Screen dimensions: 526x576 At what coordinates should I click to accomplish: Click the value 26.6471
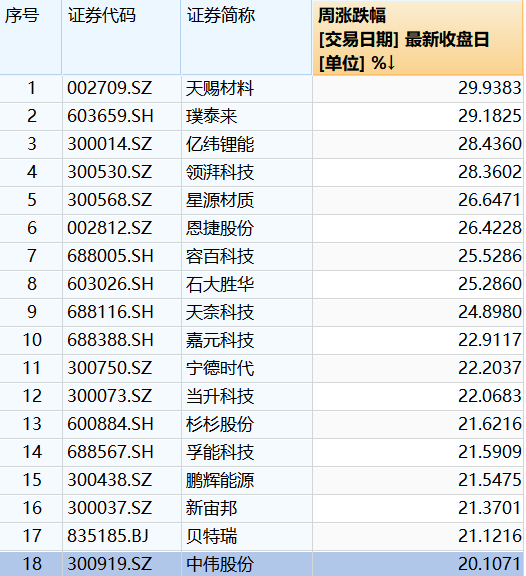490,200
